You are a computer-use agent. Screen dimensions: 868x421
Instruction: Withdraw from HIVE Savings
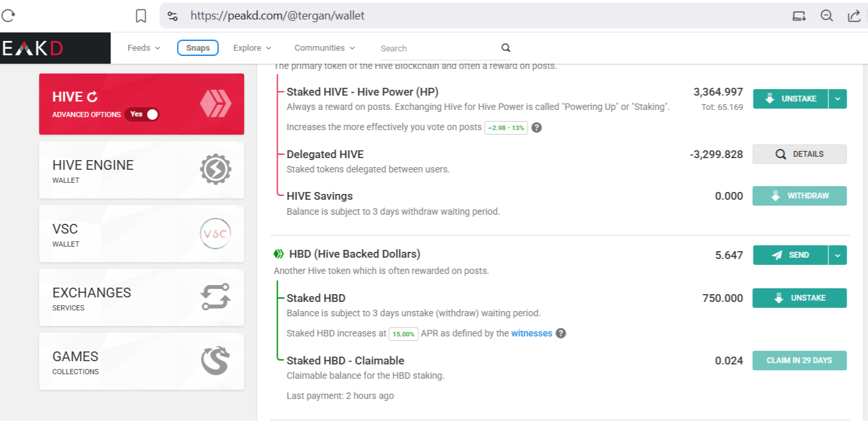coord(800,196)
